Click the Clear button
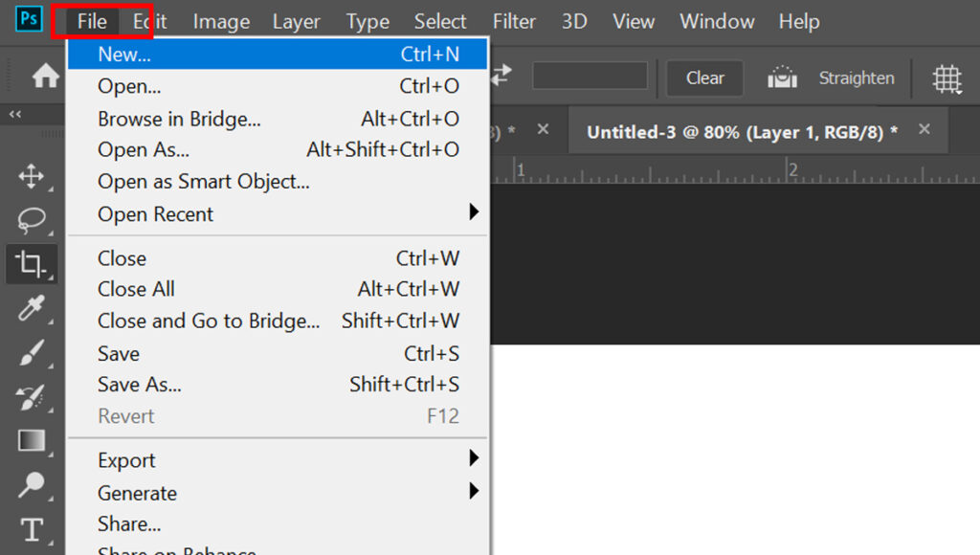Image resolution: width=980 pixels, height=555 pixels. 705,78
